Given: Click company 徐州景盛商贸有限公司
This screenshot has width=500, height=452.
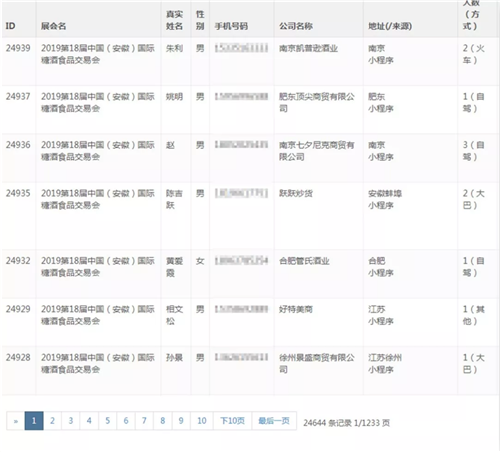Looking at the screenshot, I should click(x=317, y=364).
